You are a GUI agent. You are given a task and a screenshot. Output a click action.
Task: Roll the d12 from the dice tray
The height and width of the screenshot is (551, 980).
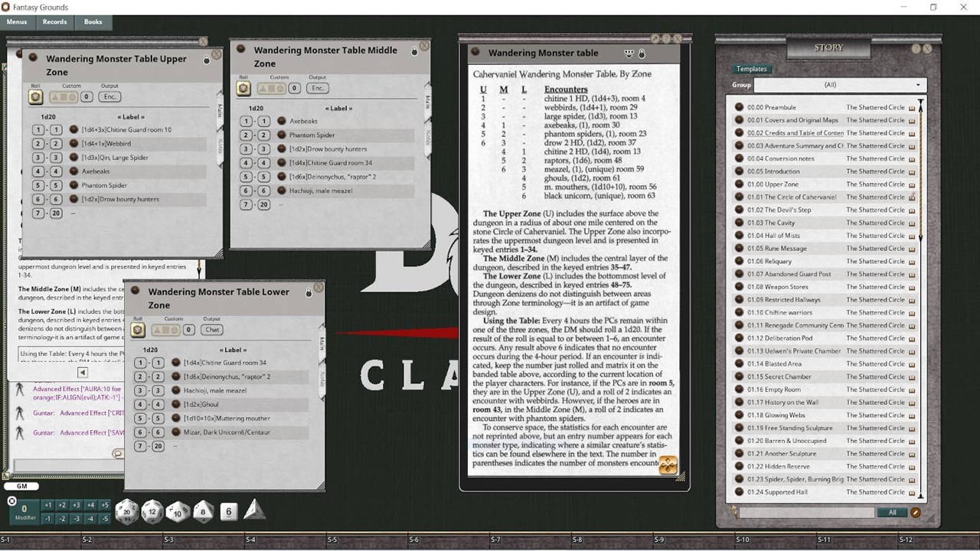[x=151, y=513]
